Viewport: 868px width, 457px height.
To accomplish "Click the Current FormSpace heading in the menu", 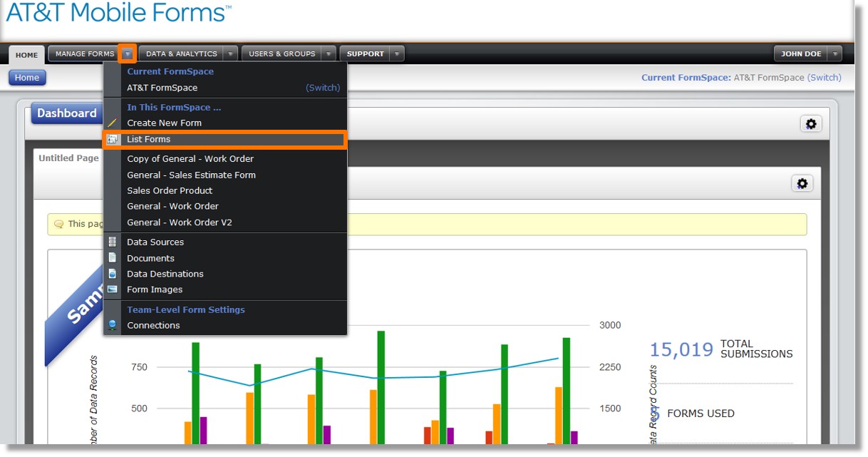I will click(170, 71).
